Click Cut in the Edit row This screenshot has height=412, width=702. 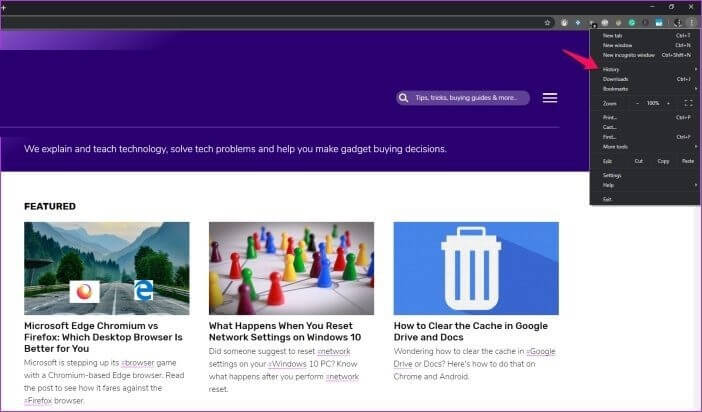click(x=638, y=161)
